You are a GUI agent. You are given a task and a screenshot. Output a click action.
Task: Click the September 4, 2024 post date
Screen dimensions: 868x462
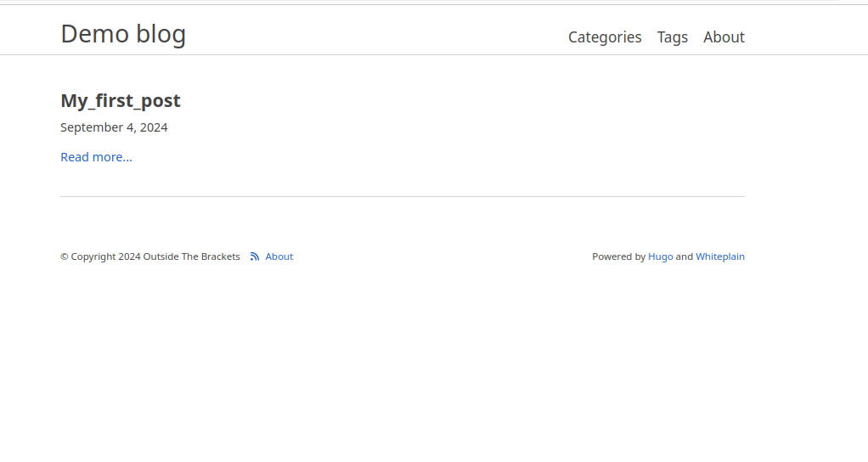114,127
